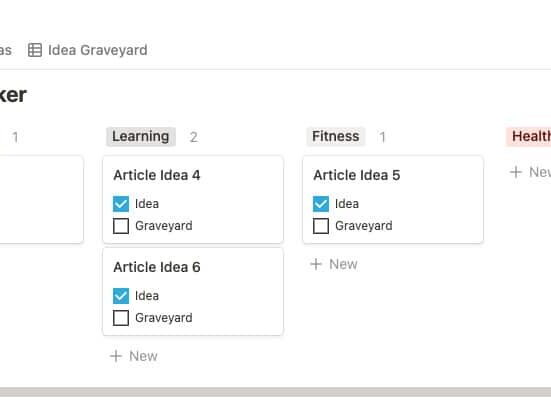Screen dimensions: 551x411
Task: Click the red Health group tag
Action: 529,137
